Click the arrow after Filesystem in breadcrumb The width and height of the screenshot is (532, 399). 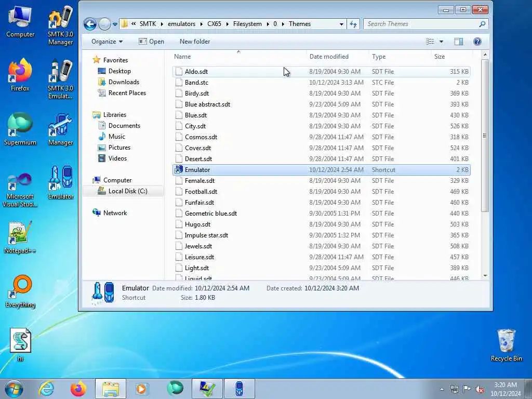coord(268,24)
